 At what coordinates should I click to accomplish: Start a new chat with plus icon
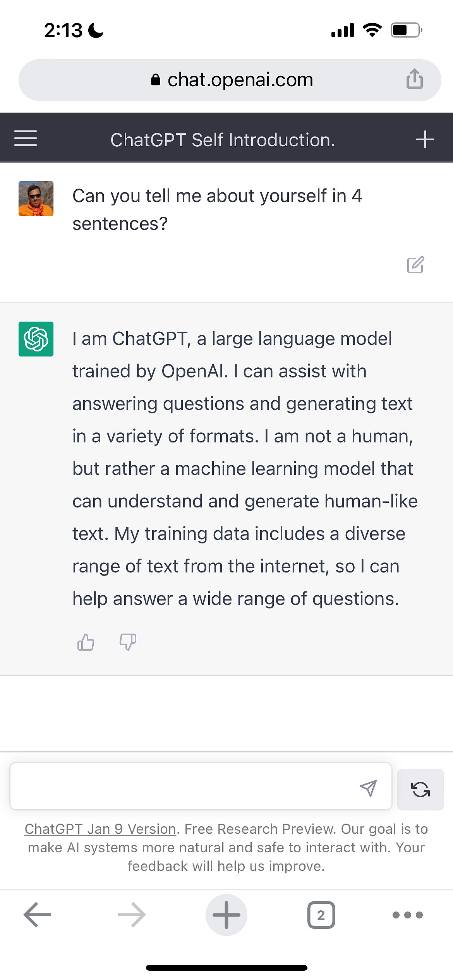425,139
